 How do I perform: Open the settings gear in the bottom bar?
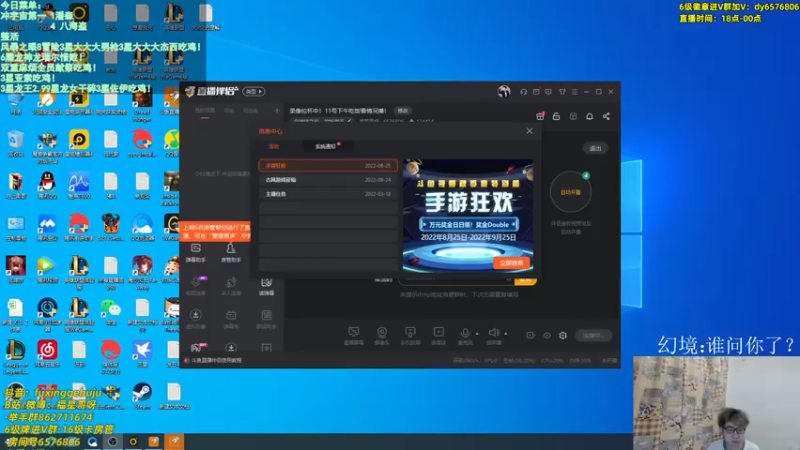(563, 335)
